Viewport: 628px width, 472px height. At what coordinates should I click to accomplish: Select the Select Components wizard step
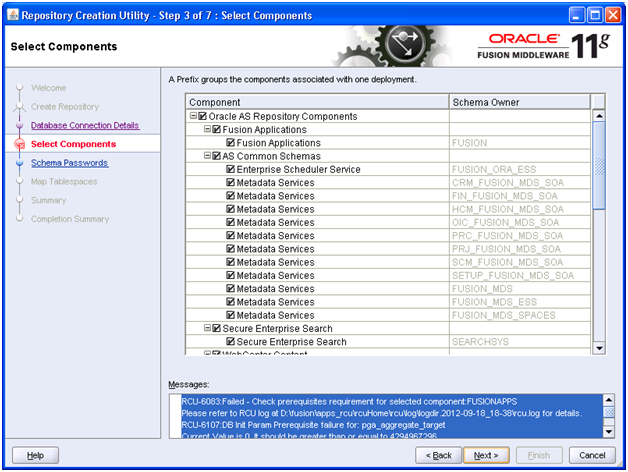[73, 144]
